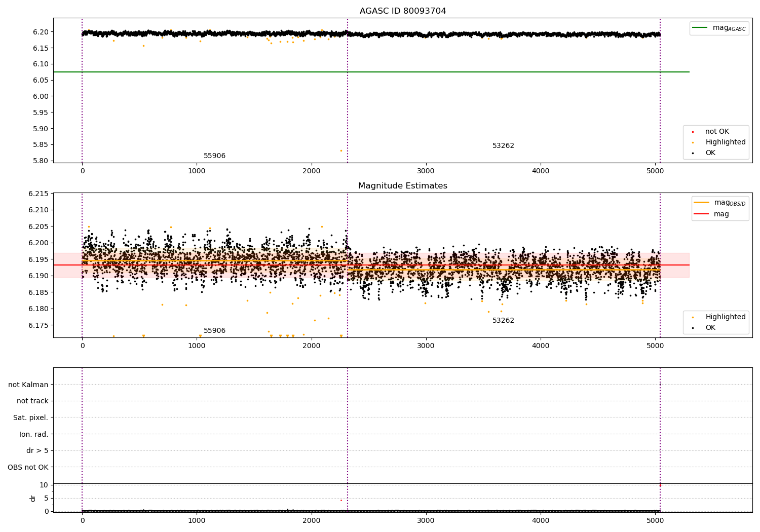
Task: Click the 55906 label in top plot
Action: click(x=214, y=156)
